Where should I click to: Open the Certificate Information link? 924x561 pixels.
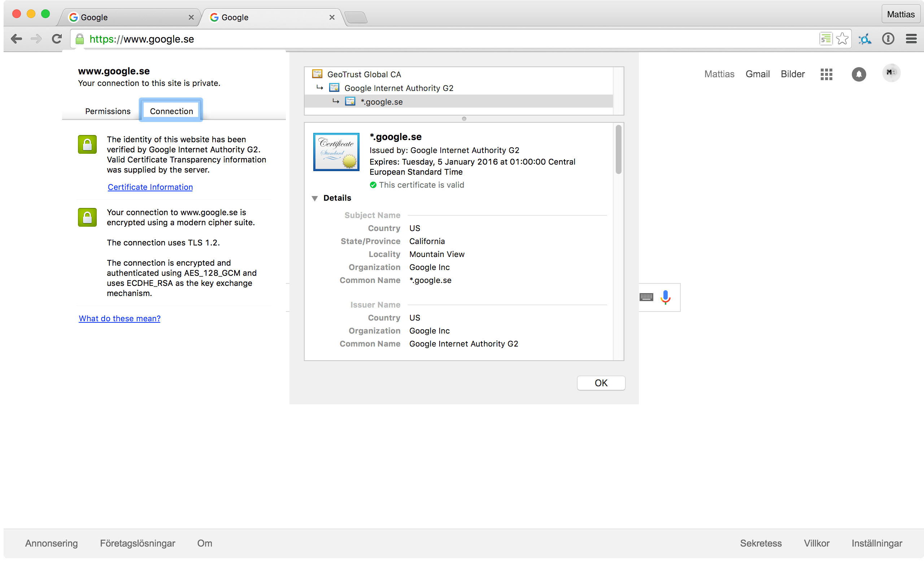click(150, 187)
